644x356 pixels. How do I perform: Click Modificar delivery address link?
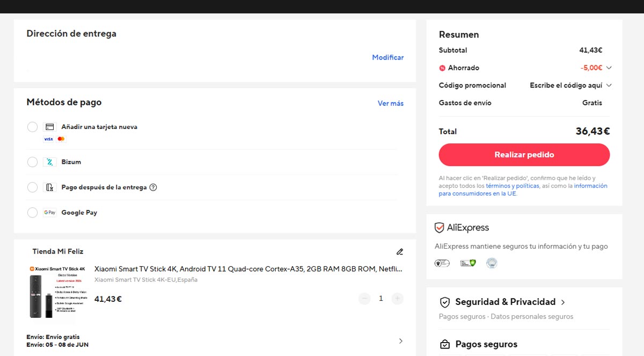388,57
